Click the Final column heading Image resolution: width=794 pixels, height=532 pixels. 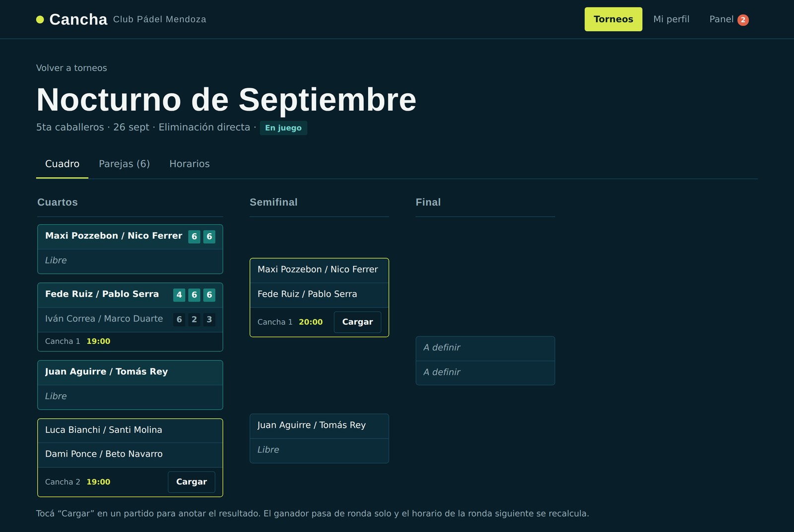pyautogui.click(x=428, y=202)
